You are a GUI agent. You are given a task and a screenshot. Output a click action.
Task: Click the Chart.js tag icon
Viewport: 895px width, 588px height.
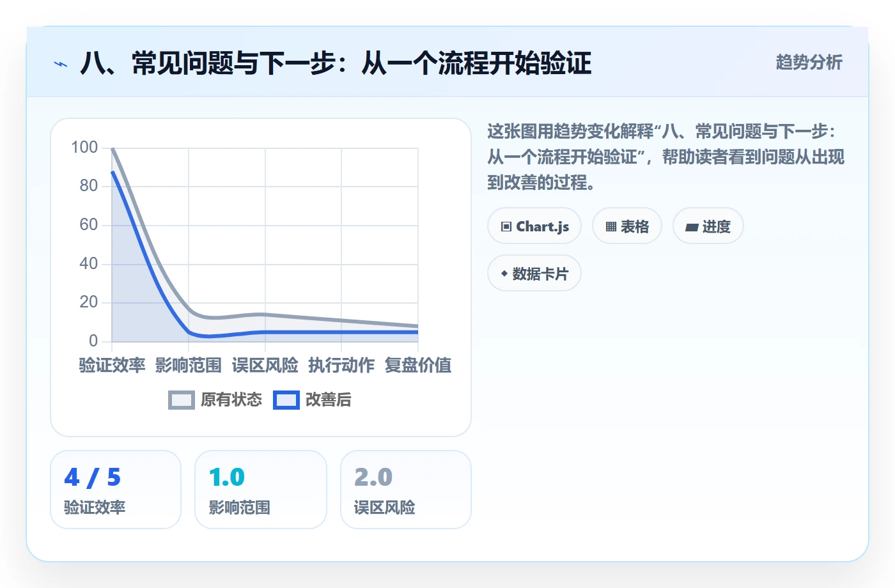506,226
